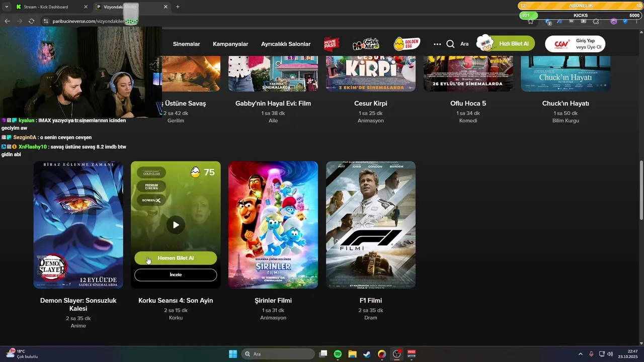Open Task View on taskbar
Screen dimensions: 644x362
point(324,354)
